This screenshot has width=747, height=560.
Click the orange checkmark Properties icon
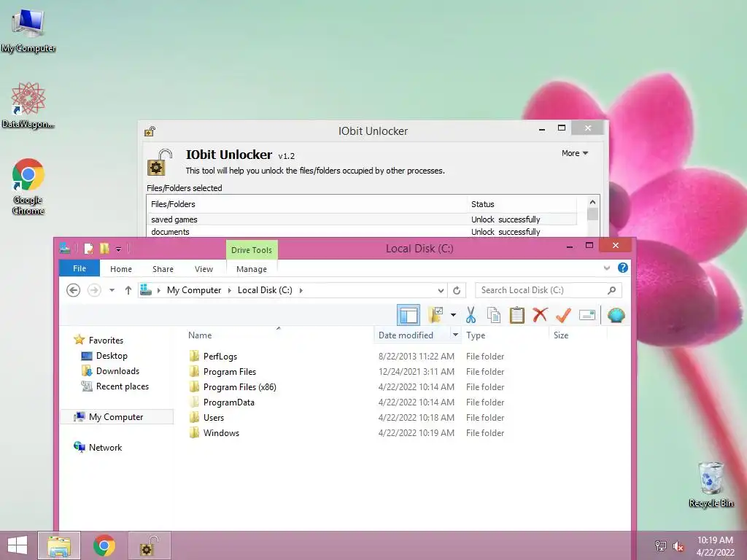click(x=563, y=315)
